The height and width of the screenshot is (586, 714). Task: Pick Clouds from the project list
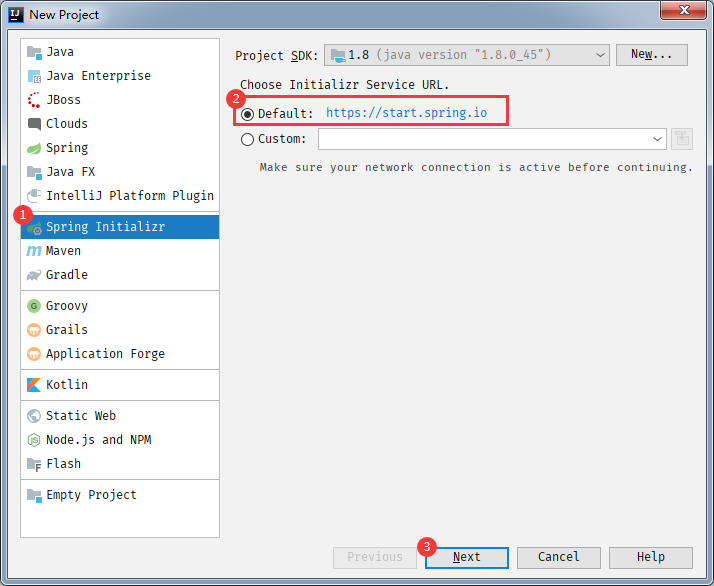point(67,124)
